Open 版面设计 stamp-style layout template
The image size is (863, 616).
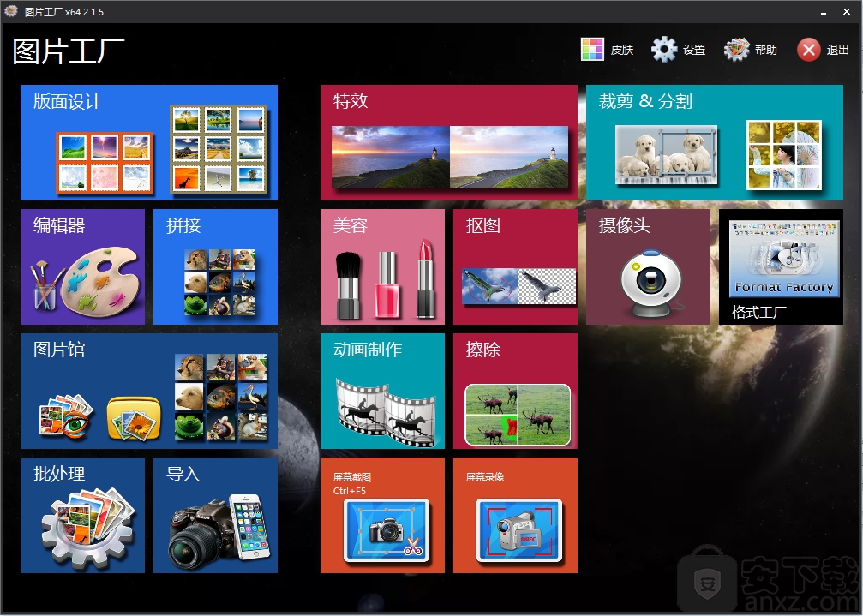click(x=219, y=148)
